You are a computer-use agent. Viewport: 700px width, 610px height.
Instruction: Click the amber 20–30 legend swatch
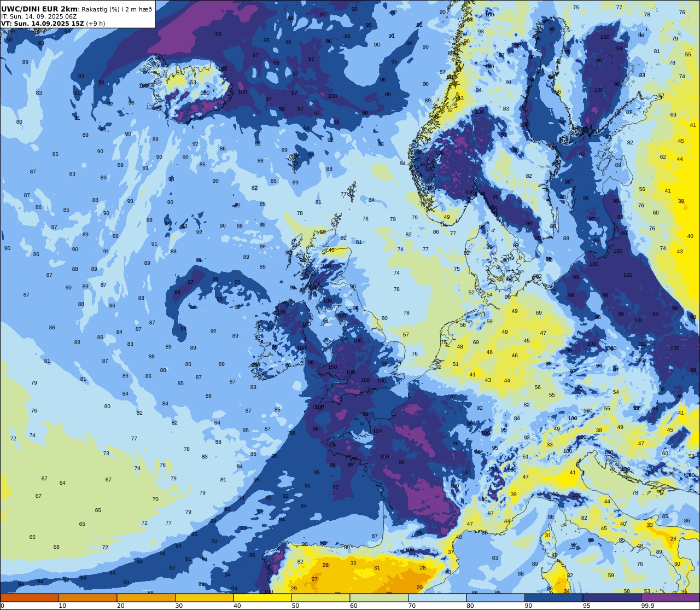click(x=146, y=597)
